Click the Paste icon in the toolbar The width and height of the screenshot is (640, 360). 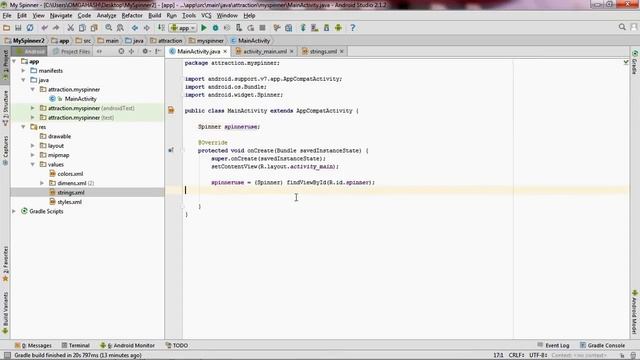click(94, 28)
